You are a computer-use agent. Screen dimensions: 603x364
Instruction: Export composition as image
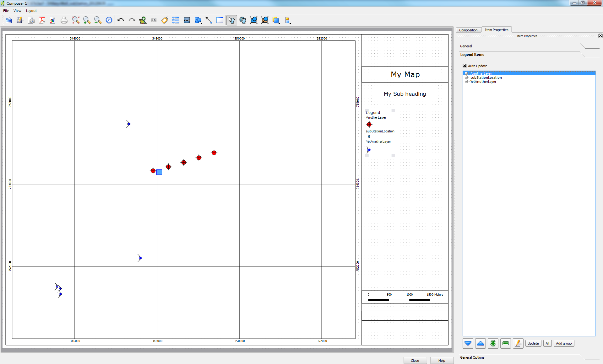point(31,20)
